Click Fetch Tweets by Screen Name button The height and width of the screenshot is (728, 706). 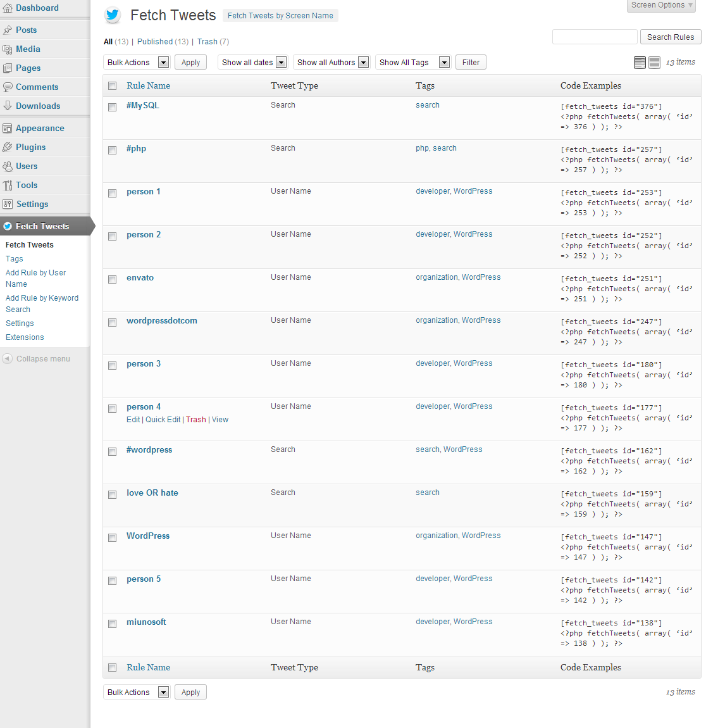point(280,16)
